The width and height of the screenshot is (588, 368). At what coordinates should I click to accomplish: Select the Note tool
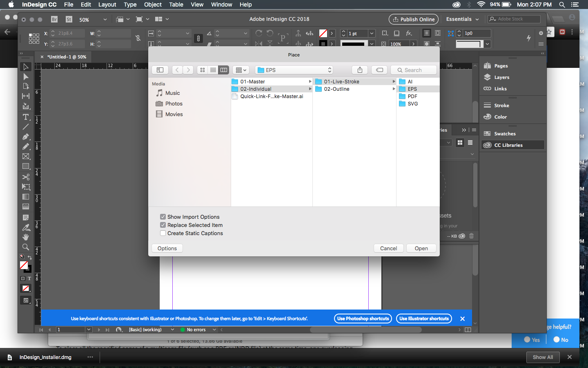[26, 218]
